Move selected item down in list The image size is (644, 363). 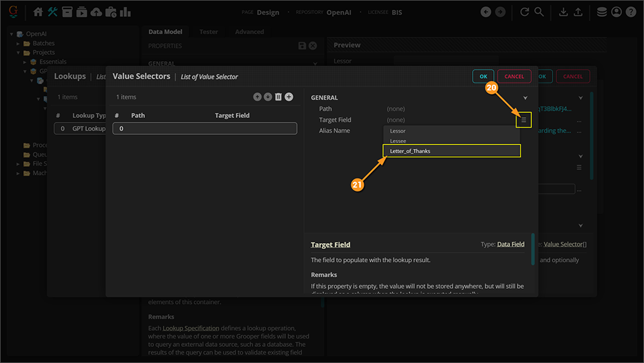tap(268, 97)
